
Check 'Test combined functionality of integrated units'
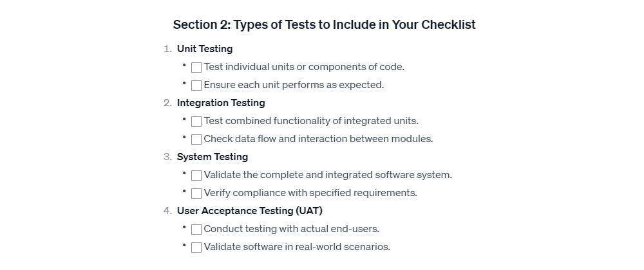pyautogui.click(x=196, y=122)
